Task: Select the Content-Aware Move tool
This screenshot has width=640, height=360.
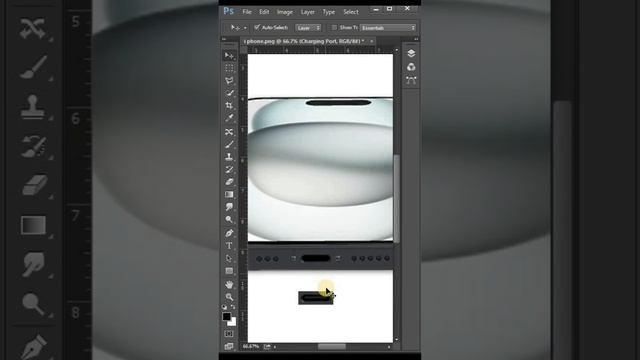Action: coord(229,132)
